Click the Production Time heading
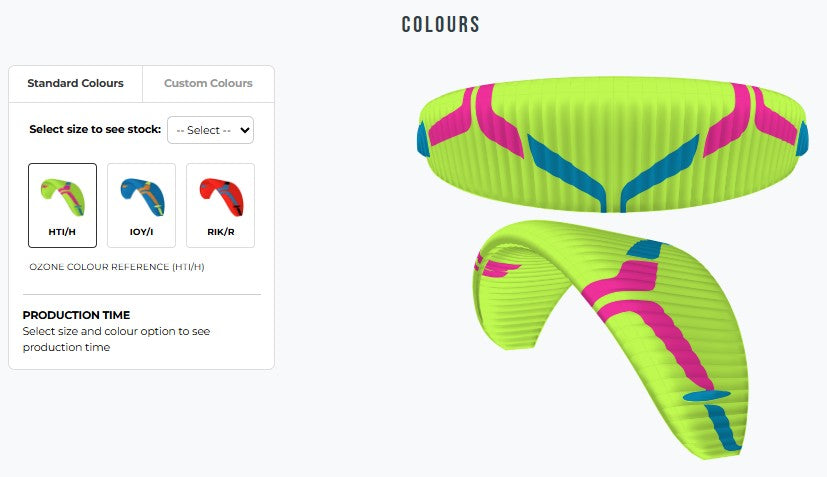 pos(76,315)
